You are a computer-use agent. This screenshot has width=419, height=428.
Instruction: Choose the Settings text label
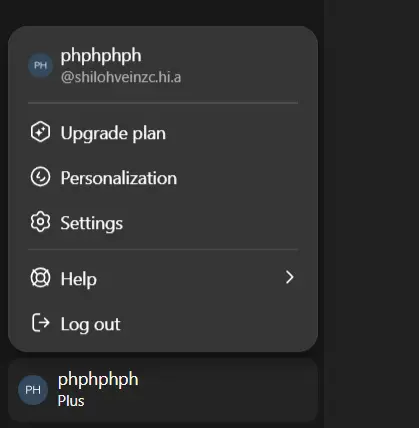[x=92, y=223]
